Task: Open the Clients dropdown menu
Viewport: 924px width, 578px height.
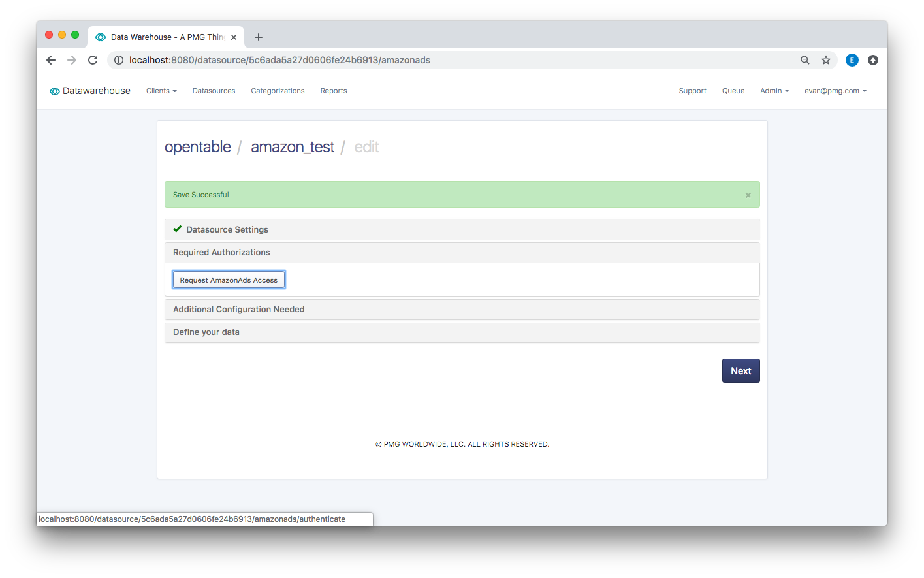Action: [x=161, y=91]
